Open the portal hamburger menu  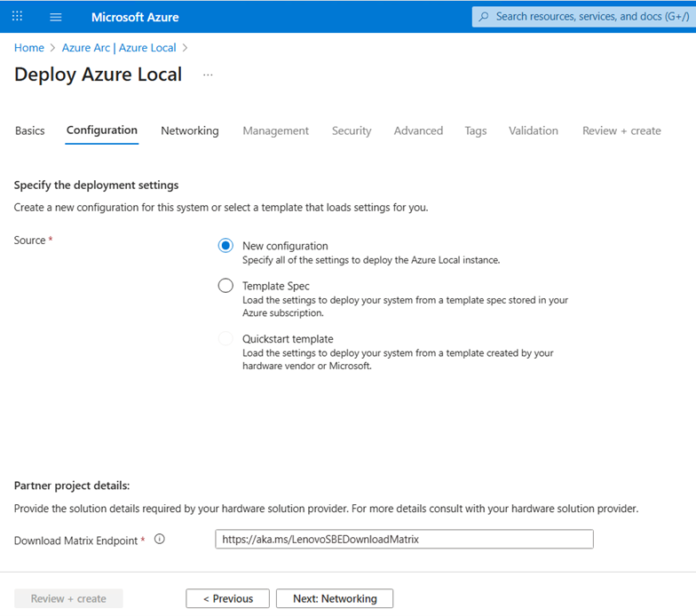(x=55, y=17)
